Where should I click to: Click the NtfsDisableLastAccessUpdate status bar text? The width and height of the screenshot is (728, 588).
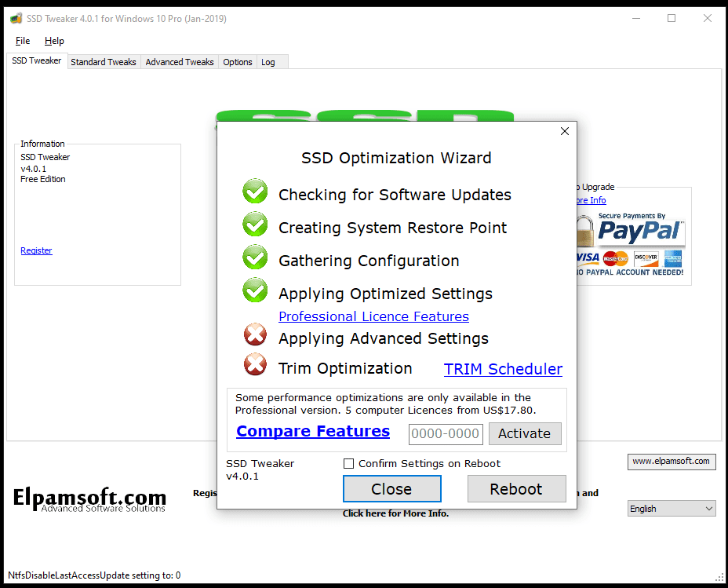coord(94,575)
